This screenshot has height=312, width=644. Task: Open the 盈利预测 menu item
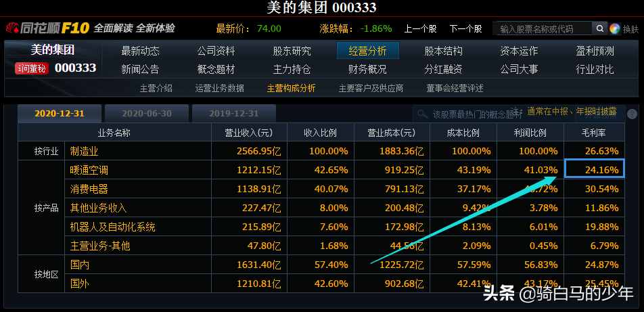point(595,51)
